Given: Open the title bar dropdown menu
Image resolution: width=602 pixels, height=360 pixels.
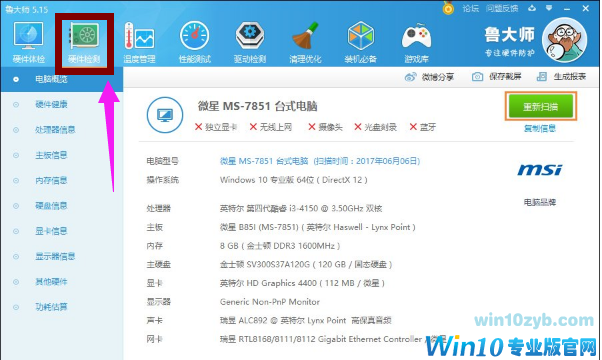Looking at the screenshot, I should [549, 8].
